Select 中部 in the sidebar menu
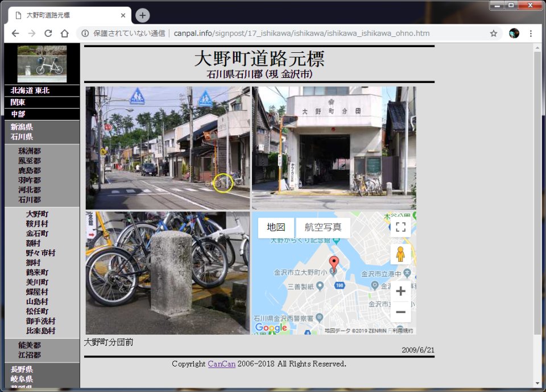The height and width of the screenshot is (392, 546). tap(18, 114)
